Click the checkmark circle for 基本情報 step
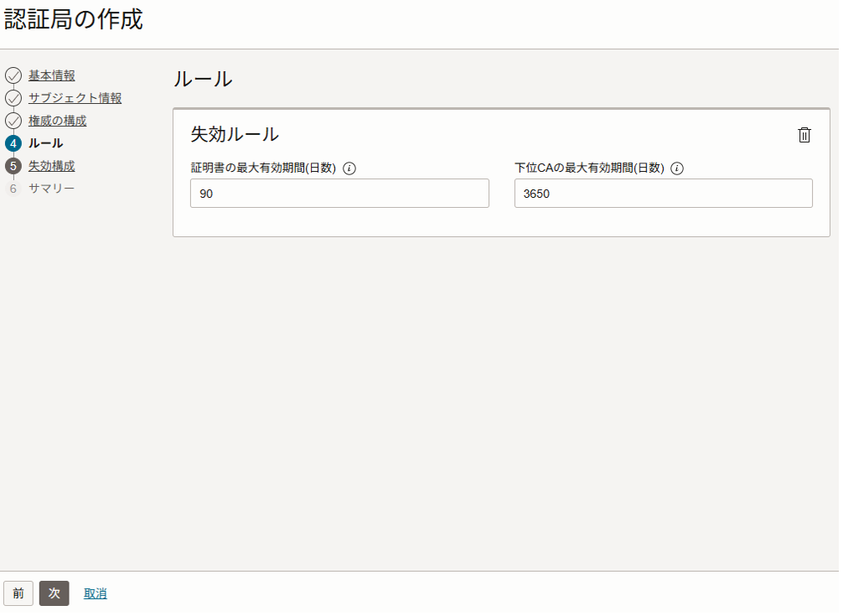Screen dimensions: 843x616 tap(13, 75)
